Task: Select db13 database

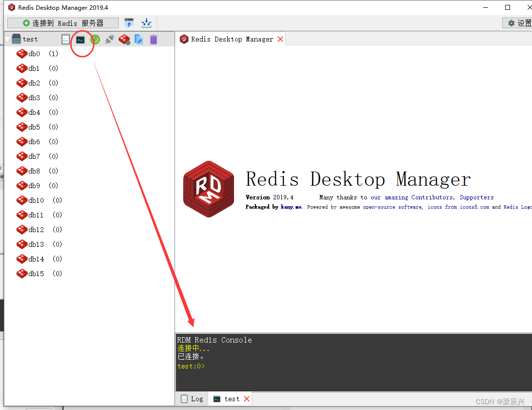Action: (40, 244)
